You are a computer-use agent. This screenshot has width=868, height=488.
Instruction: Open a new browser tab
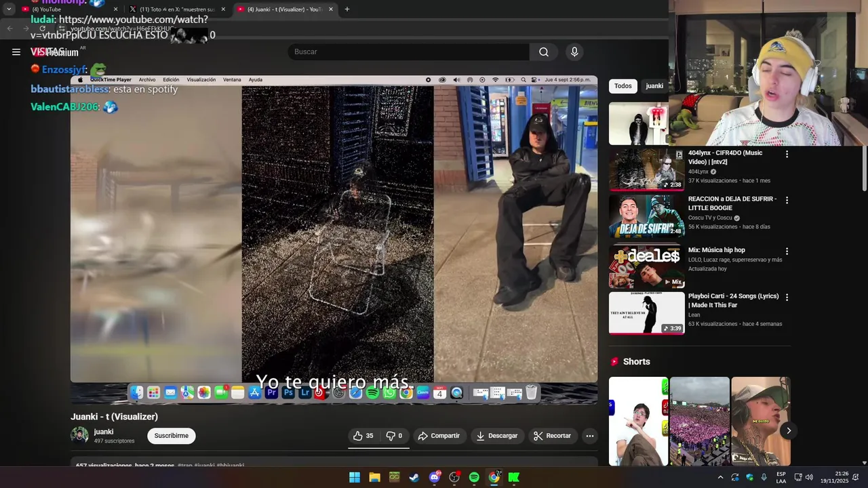(x=347, y=9)
